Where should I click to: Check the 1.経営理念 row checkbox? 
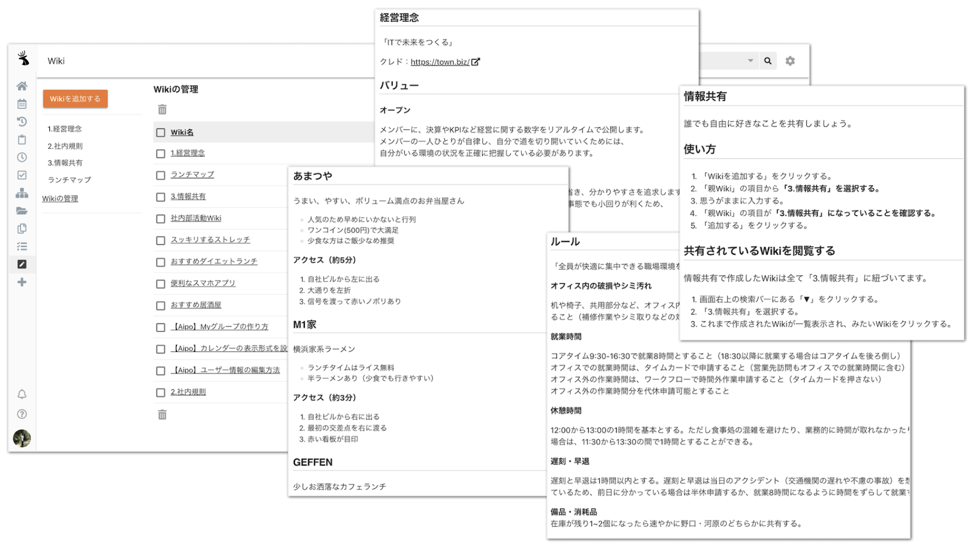click(x=161, y=153)
